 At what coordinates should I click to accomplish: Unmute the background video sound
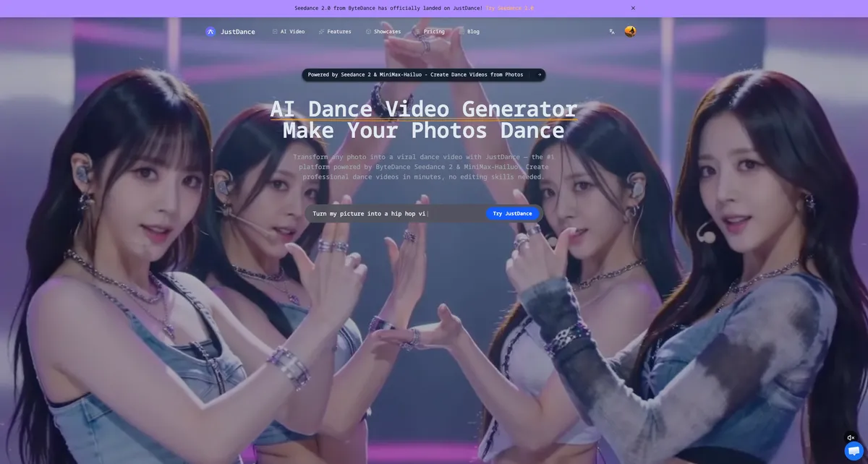pyautogui.click(x=851, y=437)
